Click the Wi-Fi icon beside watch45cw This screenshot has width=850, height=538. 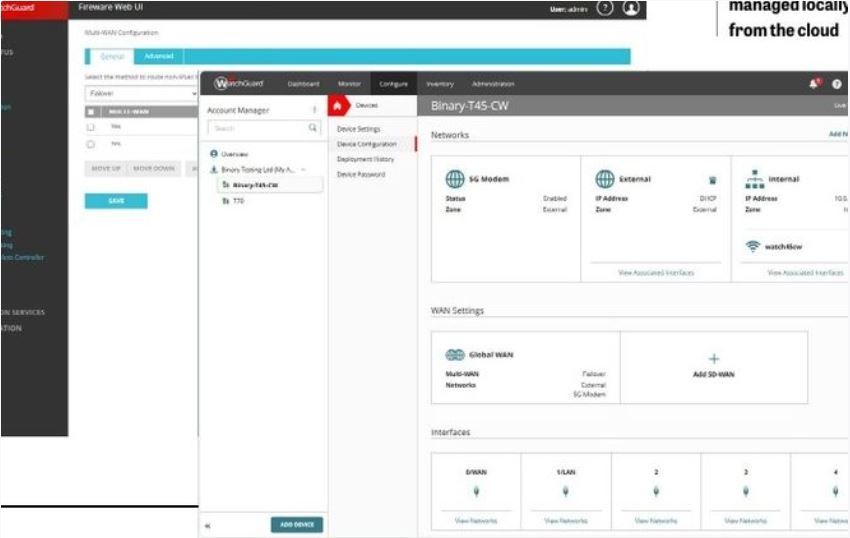coord(752,246)
